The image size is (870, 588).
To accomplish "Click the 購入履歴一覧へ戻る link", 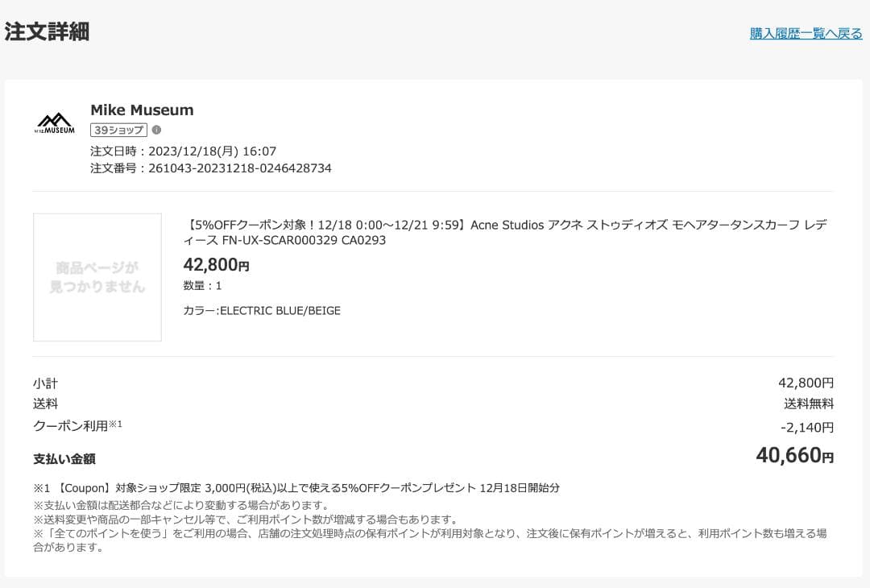I will [806, 34].
